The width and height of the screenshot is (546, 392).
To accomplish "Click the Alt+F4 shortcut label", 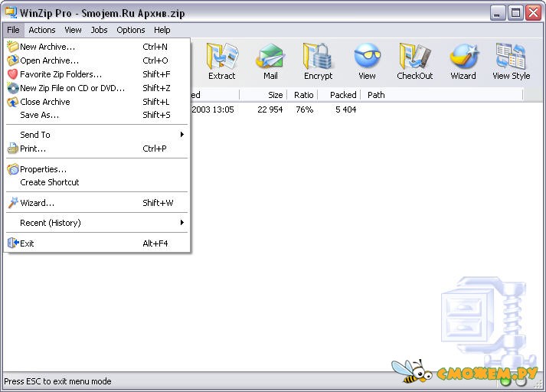I will 155,243.
